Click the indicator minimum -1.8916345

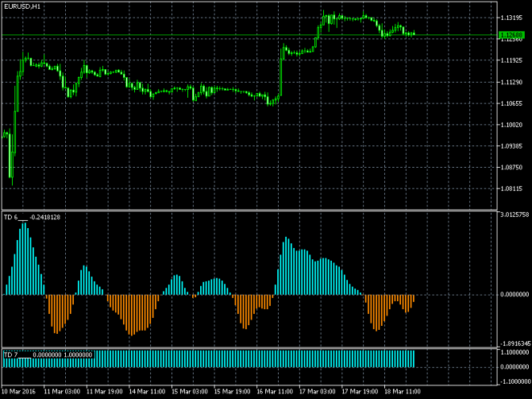pyautogui.click(x=514, y=343)
